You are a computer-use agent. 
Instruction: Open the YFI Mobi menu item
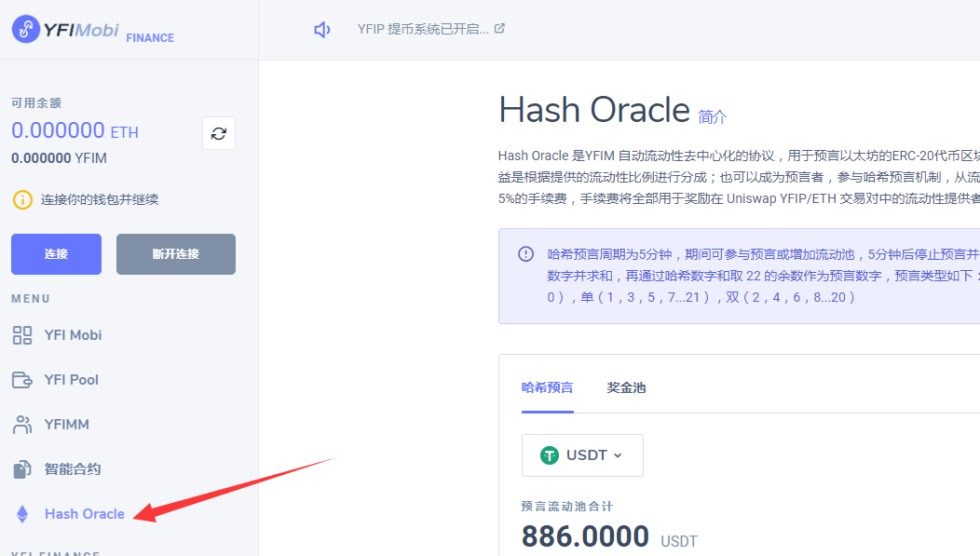pos(73,335)
